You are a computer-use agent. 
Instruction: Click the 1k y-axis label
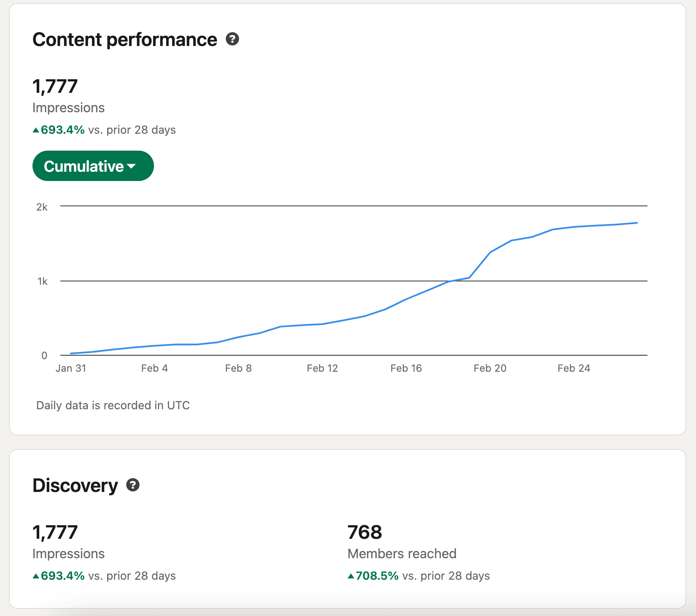42,281
